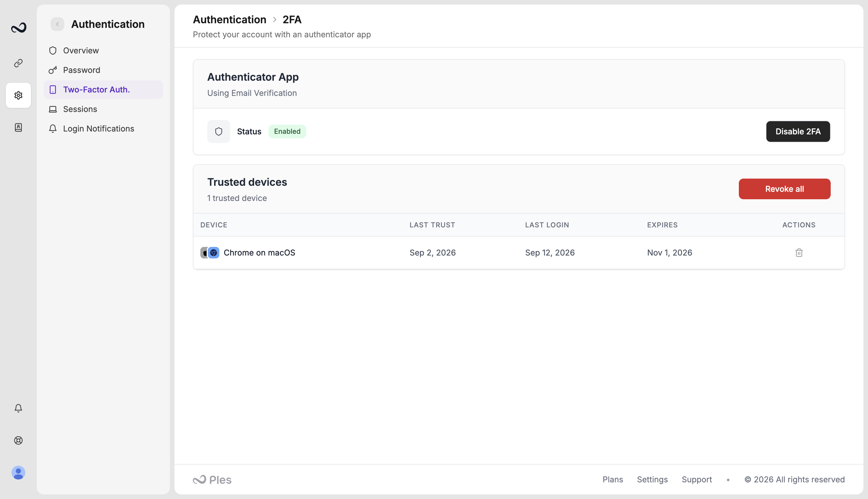Image resolution: width=868 pixels, height=499 pixels.
Task: Collapse the Authentication sidebar with the back chevron
Action: [x=57, y=24]
